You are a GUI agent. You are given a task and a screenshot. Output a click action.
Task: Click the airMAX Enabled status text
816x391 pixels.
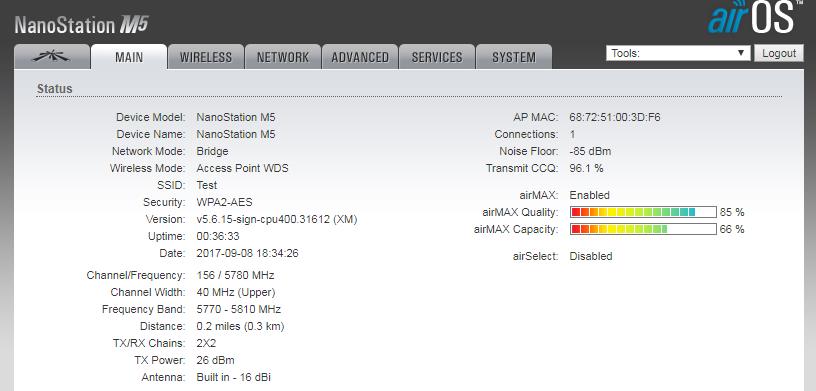point(589,195)
